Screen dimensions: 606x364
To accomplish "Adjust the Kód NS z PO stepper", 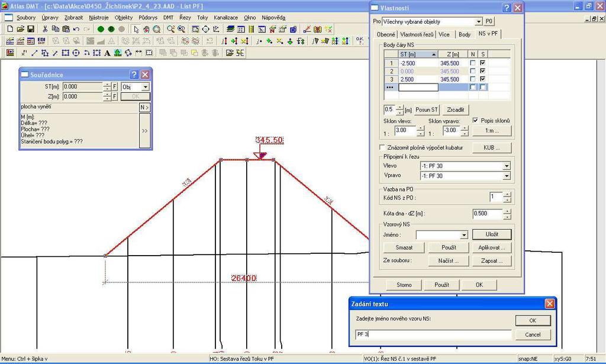I will 507,198.
